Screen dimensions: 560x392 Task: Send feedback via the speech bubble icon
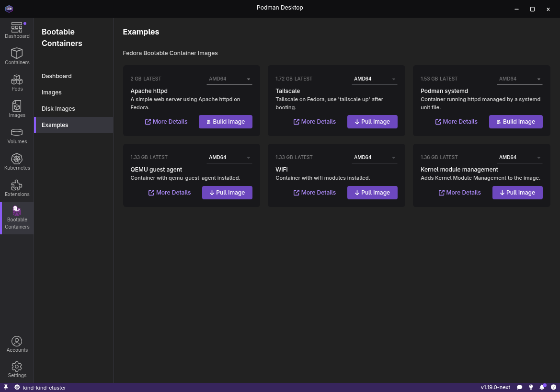tap(519, 387)
